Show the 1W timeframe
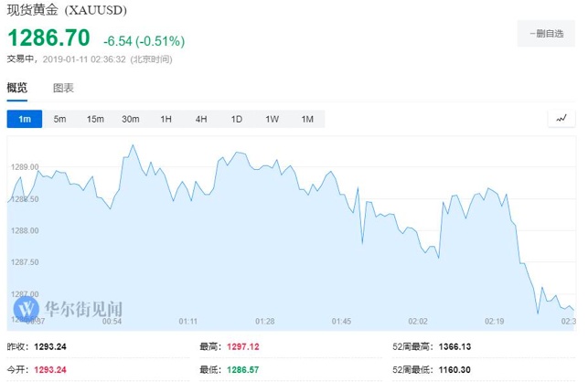Viewport: 588px width, 382px height. pyautogui.click(x=272, y=120)
